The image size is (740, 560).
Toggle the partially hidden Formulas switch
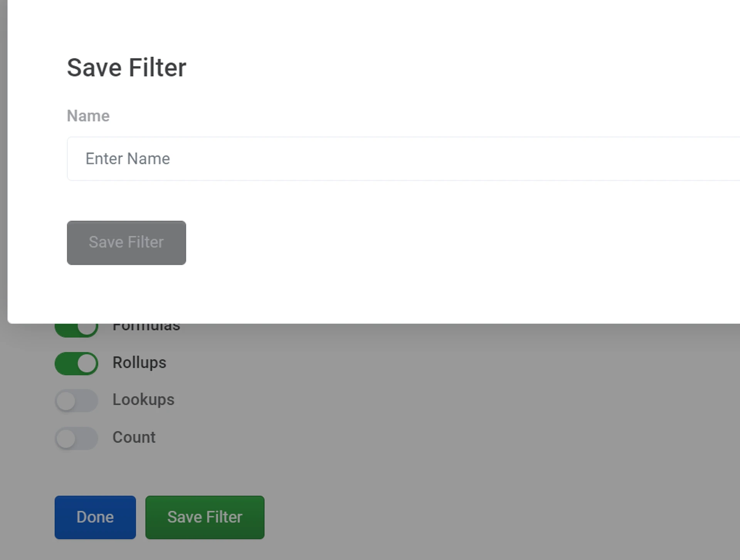tap(76, 330)
